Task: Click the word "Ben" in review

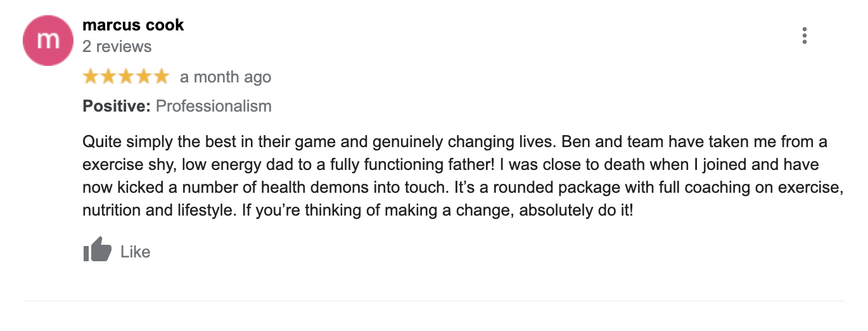Action: point(575,141)
